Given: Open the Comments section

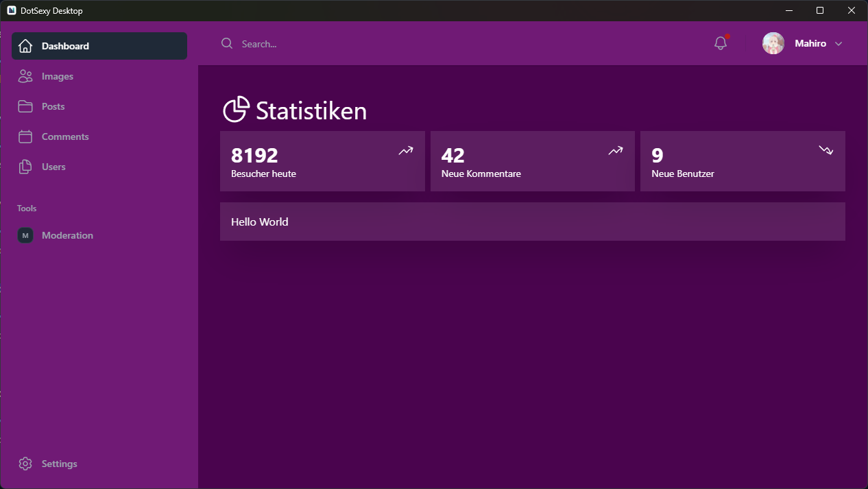Looking at the screenshot, I should pos(65,136).
